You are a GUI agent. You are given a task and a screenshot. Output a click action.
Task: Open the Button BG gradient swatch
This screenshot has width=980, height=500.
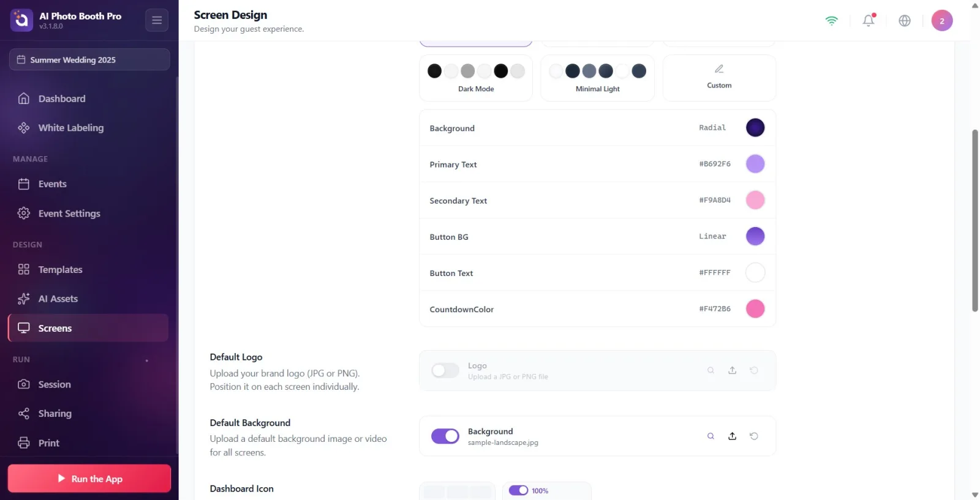(755, 236)
